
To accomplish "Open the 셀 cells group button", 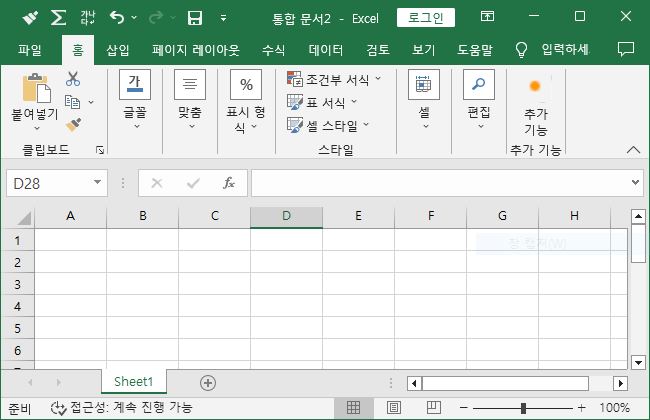I will (424, 100).
